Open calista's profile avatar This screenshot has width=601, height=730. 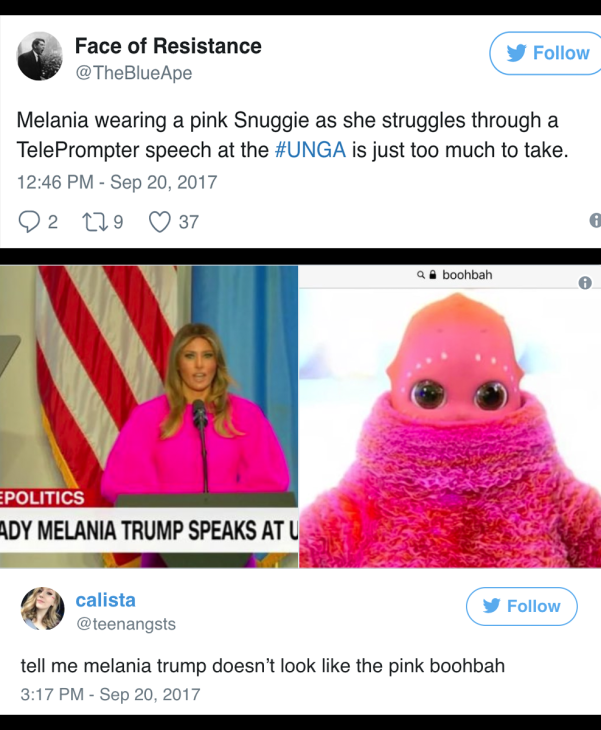[x=43, y=608]
